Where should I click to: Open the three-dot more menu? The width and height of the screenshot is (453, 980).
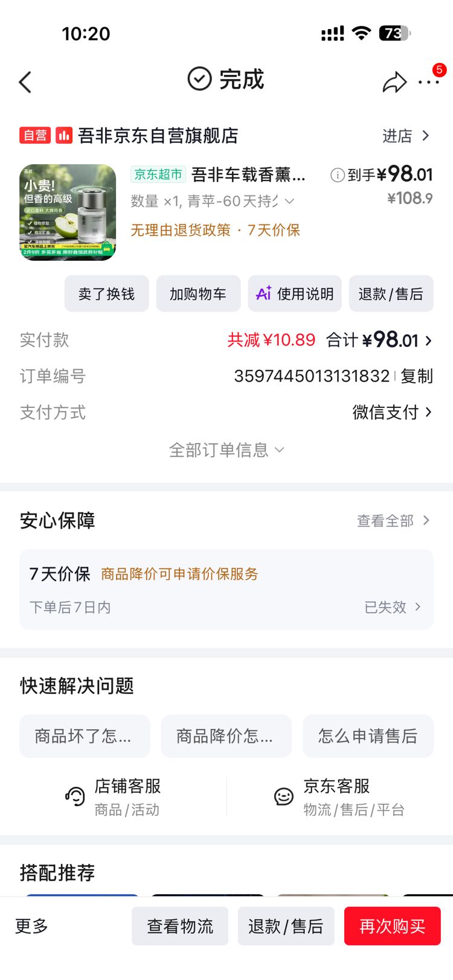[x=429, y=82]
